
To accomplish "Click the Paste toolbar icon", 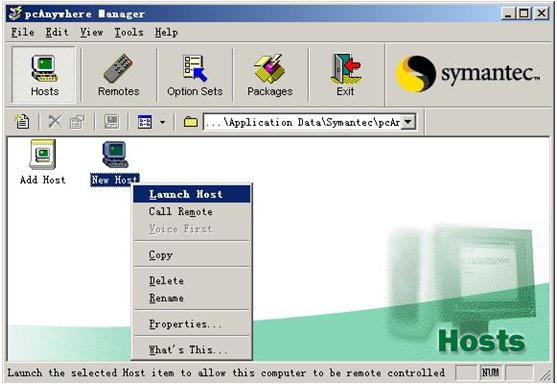I will tap(77, 122).
